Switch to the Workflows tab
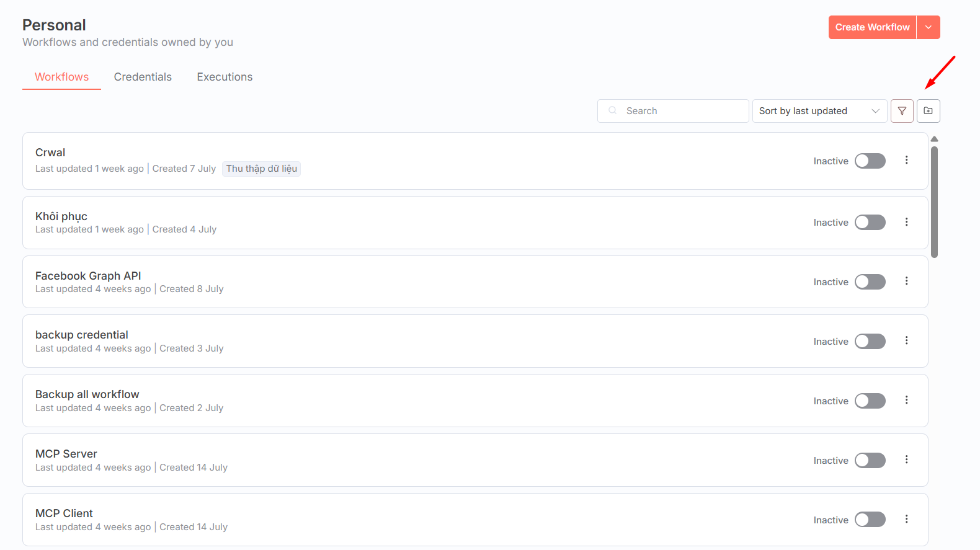 pos(61,77)
